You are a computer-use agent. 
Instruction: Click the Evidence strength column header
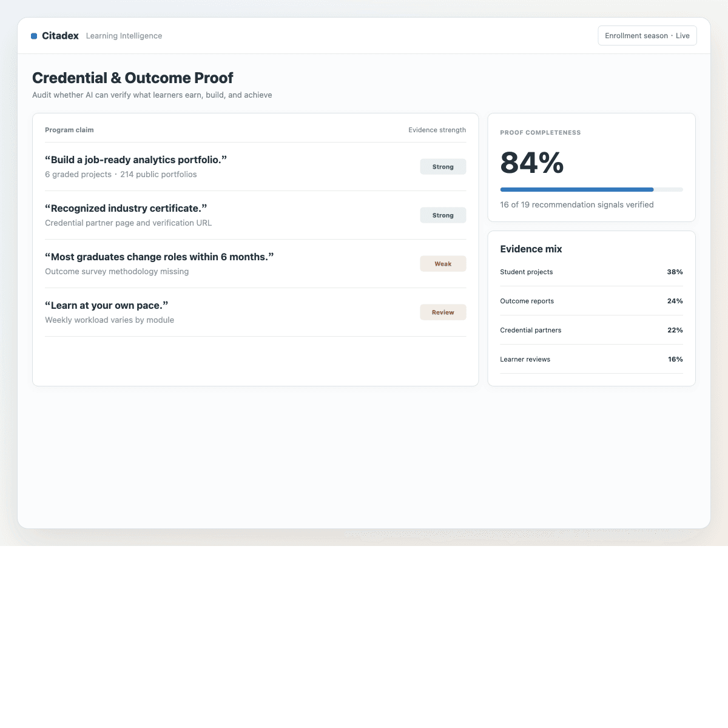click(x=437, y=130)
